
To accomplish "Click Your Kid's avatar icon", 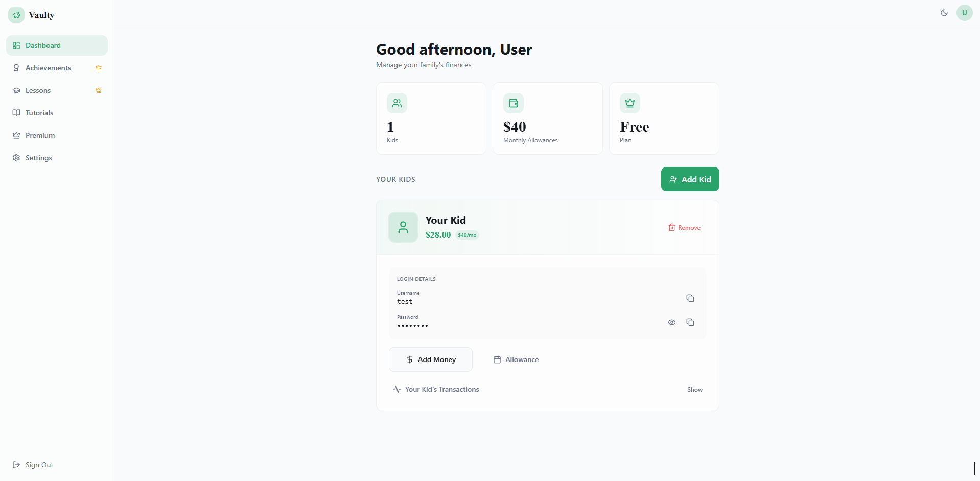I will (x=403, y=227).
